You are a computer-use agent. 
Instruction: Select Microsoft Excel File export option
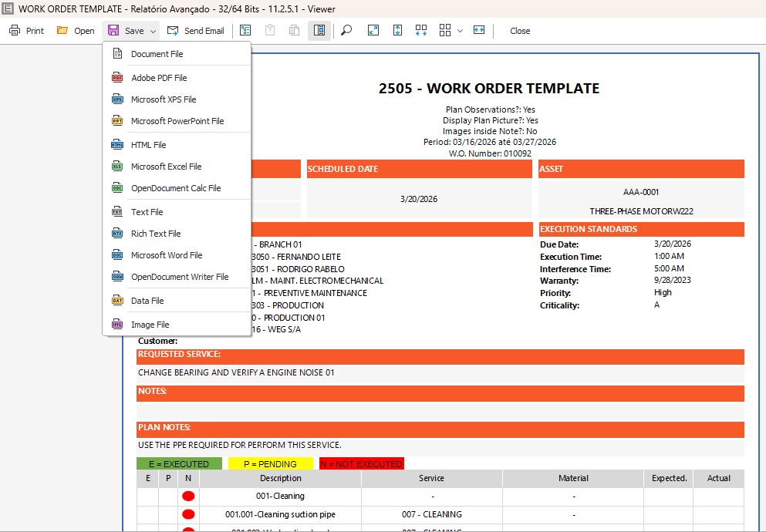coord(166,167)
